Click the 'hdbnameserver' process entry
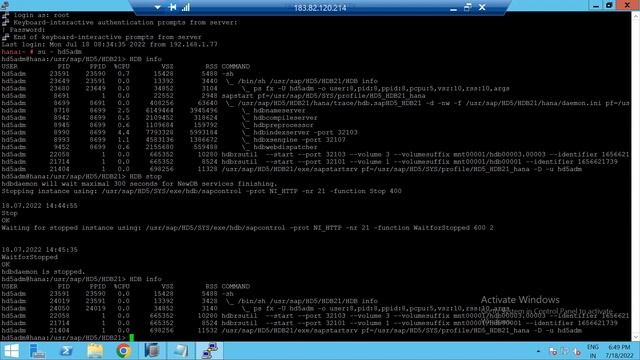The width and height of the screenshot is (640, 360). pos(279,110)
